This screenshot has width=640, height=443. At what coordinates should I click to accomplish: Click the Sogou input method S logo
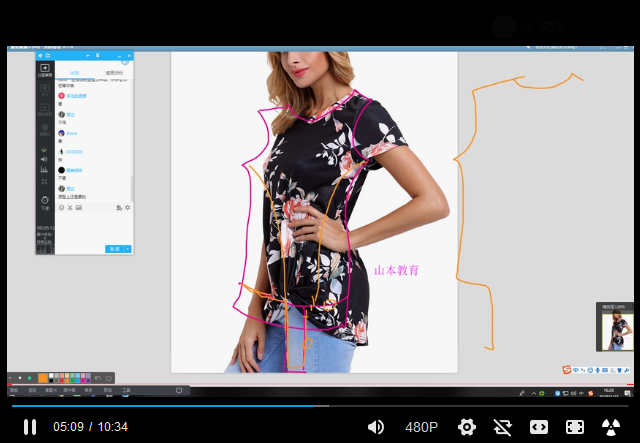567,370
